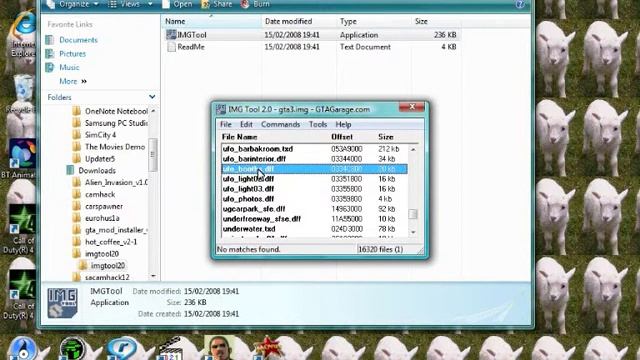Screen dimensions: 640x360
Task: Select ufo_barinterior.dff entry
Action: tap(314, 159)
